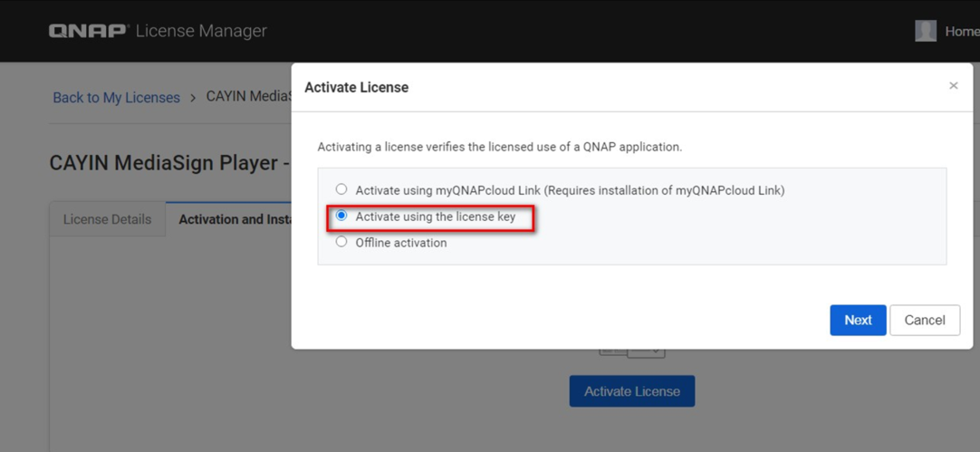
Task: Select Activate using myQNAPcloud Link option
Action: (341, 189)
